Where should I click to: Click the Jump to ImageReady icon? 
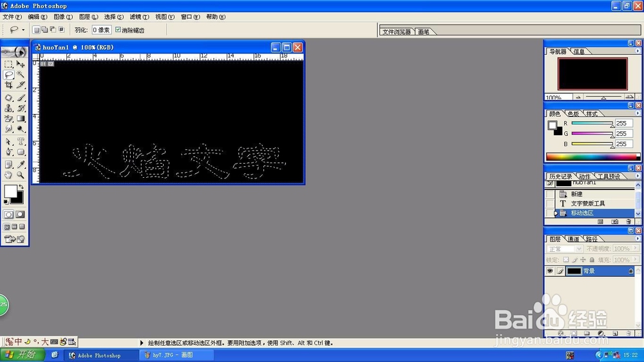click(x=14, y=239)
